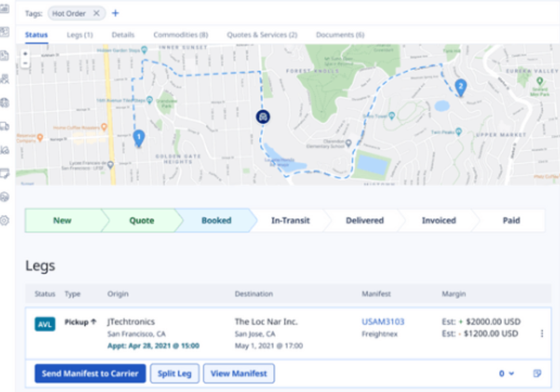560x392 pixels.
Task: Click the globe icon in the sidebar
Action: click(4, 102)
